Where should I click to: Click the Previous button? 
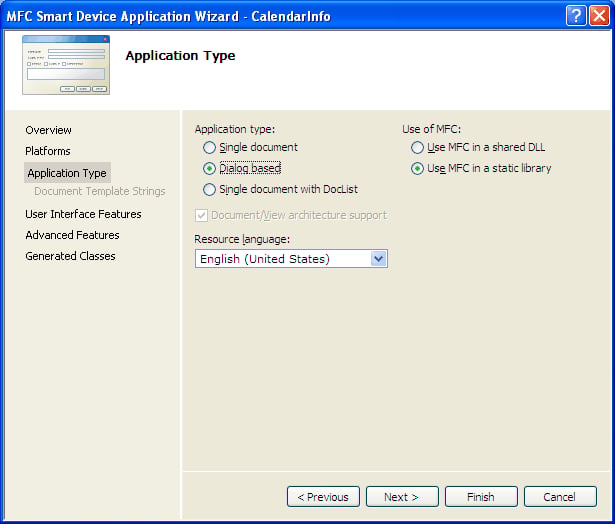click(323, 497)
